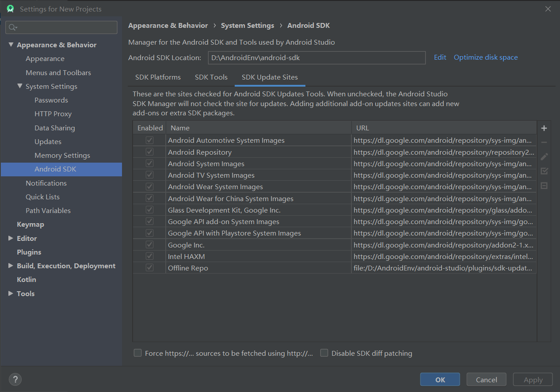Viewport: 560px width, 392px height.
Task: Click the Enabled column header
Action: [150, 128]
